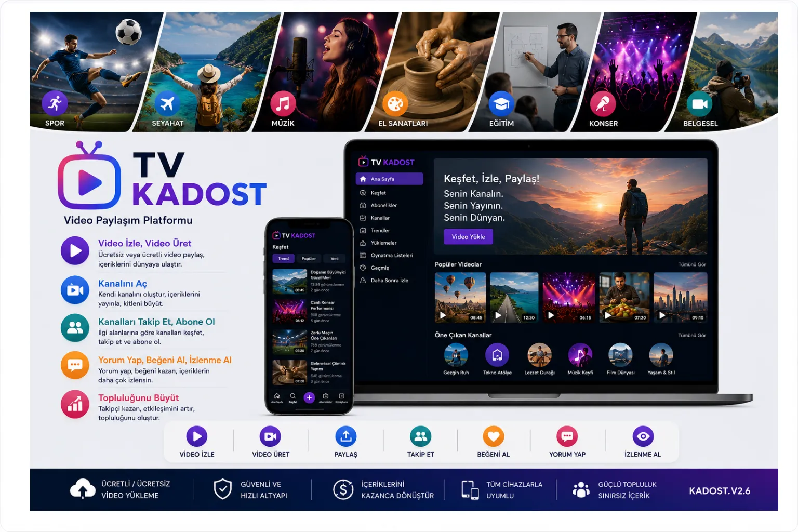The image size is (798, 532).
Task: Click the BELGESEL video camera icon
Action: (699, 104)
